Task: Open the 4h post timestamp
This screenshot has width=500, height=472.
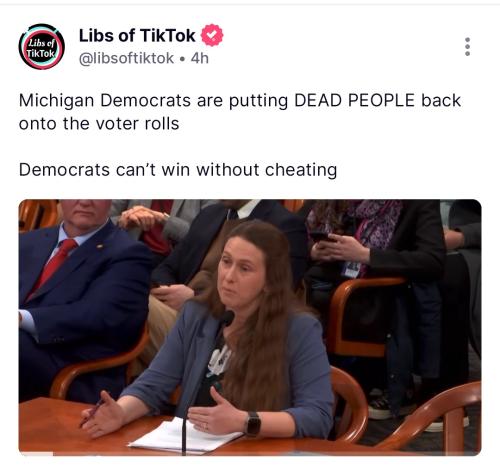Action: [200, 58]
